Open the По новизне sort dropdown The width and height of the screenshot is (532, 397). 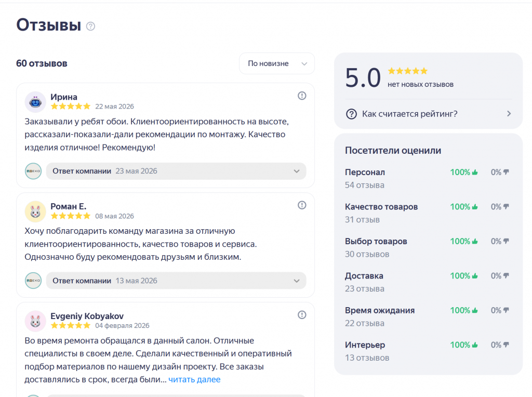(x=277, y=63)
